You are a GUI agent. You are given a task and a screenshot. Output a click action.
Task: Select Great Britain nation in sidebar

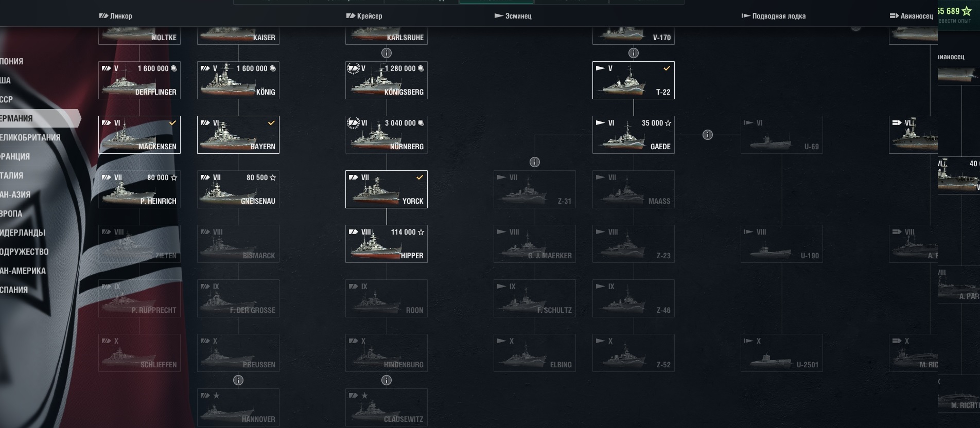30,137
